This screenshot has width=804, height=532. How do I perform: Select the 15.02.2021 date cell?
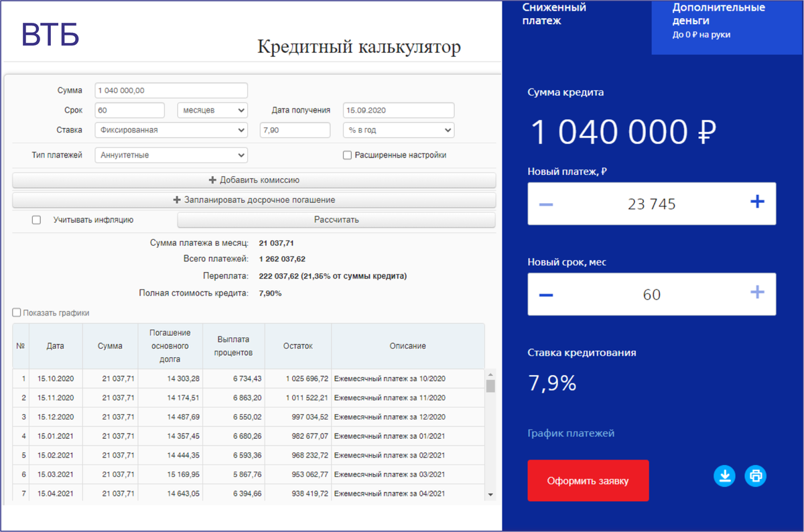click(56, 456)
